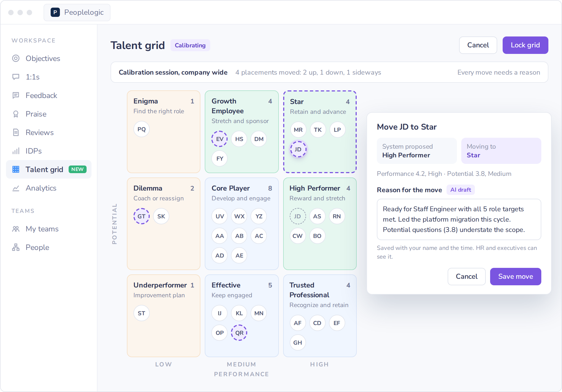Click the NEW badge on Talent grid

[77, 169]
